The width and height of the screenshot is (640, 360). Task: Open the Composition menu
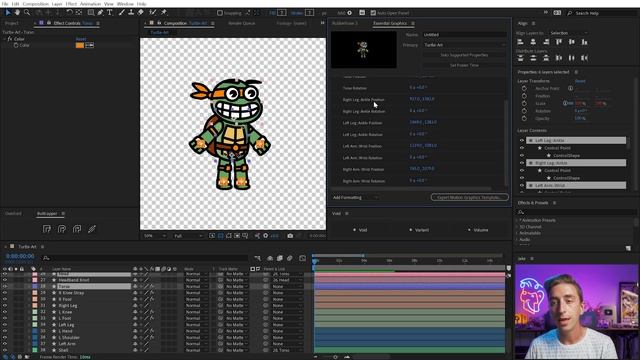36,4
